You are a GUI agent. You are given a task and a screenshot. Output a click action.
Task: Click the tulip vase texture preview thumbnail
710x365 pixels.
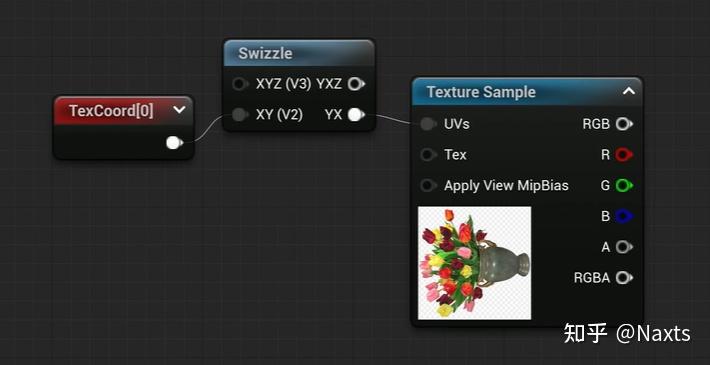tap(474, 263)
